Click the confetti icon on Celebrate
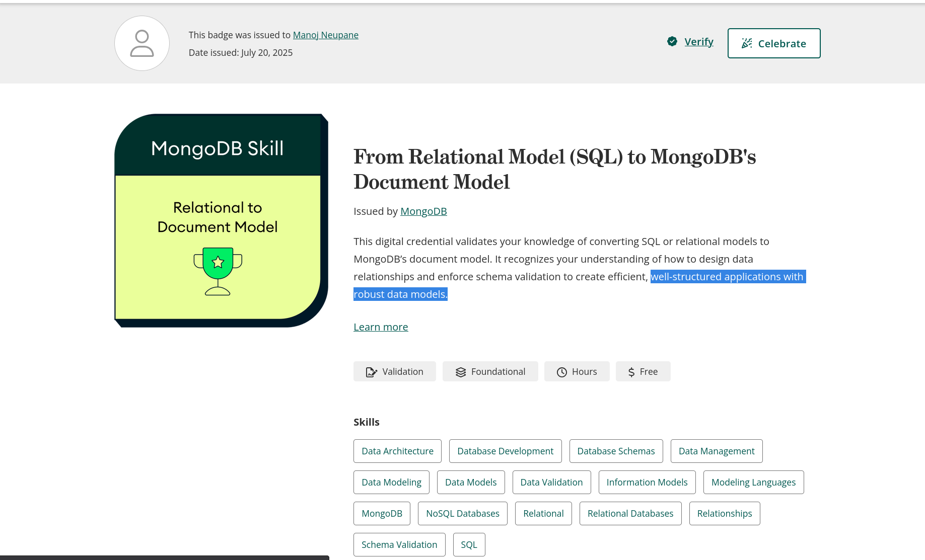 coord(747,43)
